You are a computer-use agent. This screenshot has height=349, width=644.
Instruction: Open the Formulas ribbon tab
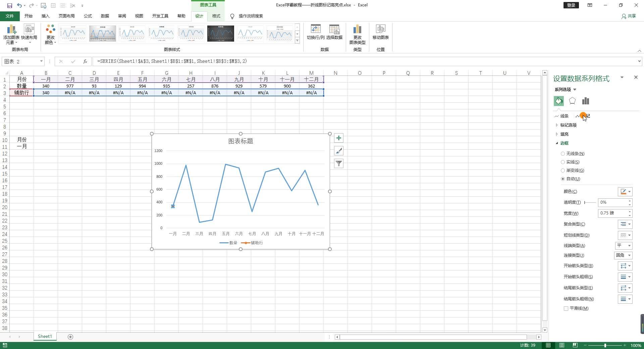click(88, 16)
